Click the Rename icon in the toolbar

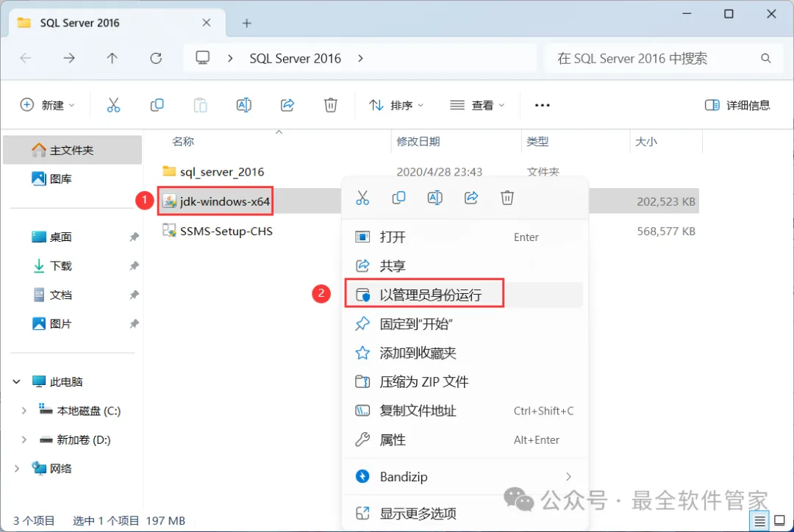[x=243, y=105]
